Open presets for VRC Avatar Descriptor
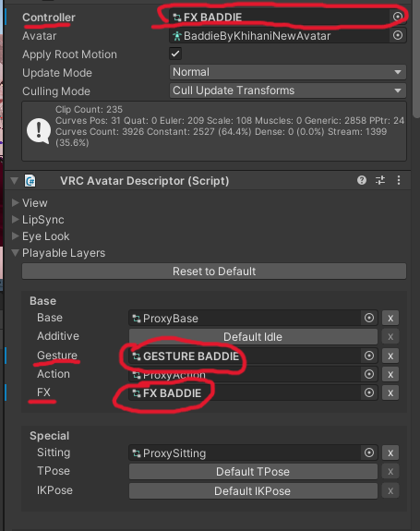The height and width of the screenshot is (531, 420). point(380,180)
